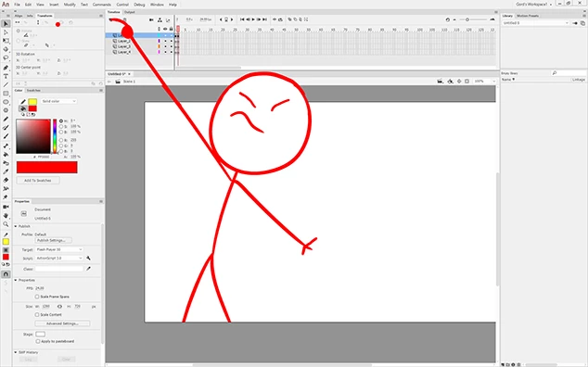Play the timeline animation
This screenshot has height=367, width=588.
[253, 19]
